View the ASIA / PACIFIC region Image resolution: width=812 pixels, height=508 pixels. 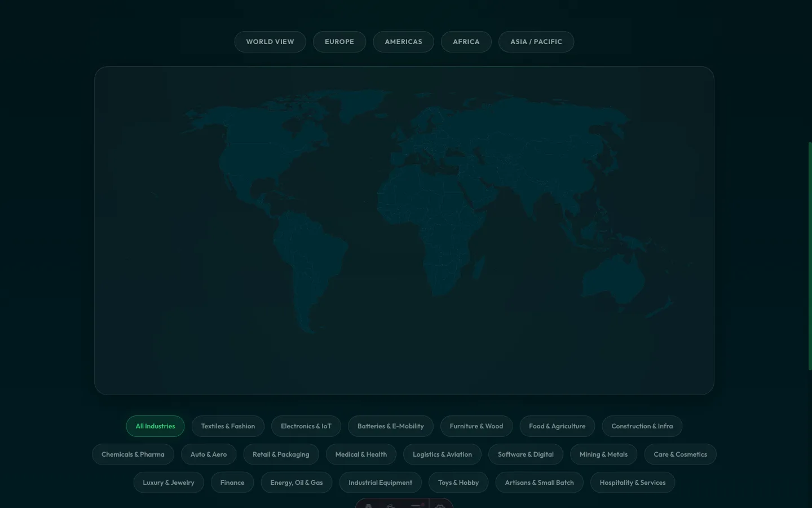click(536, 41)
